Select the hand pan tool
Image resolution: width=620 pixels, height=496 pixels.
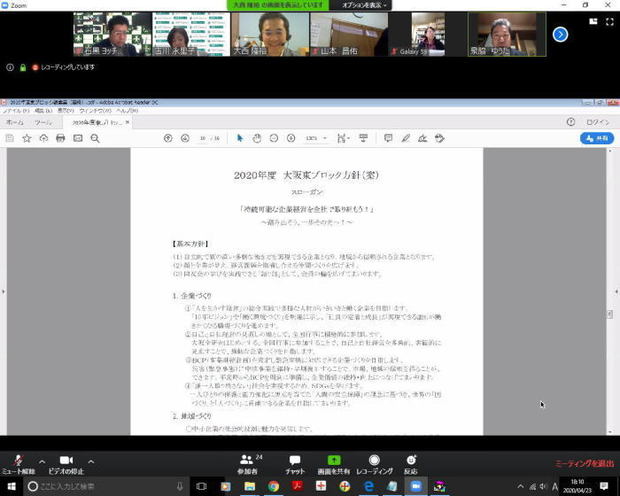257,138
